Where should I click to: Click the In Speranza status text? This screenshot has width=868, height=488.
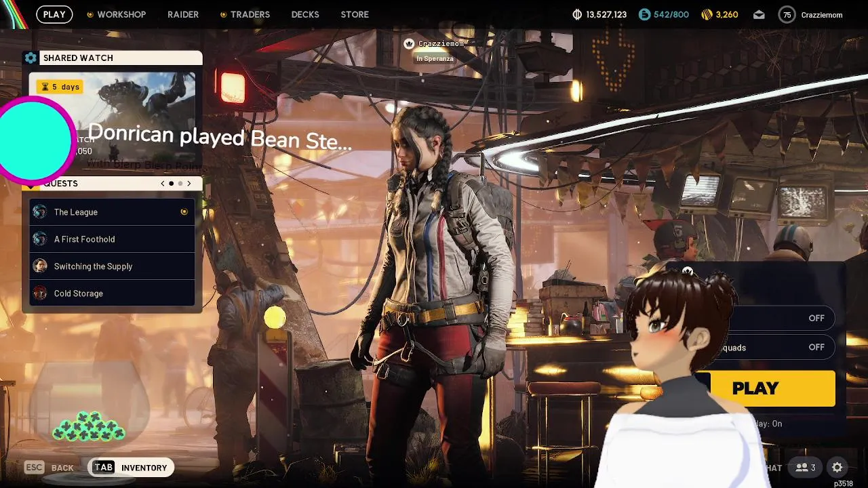(x=435, y=59)
